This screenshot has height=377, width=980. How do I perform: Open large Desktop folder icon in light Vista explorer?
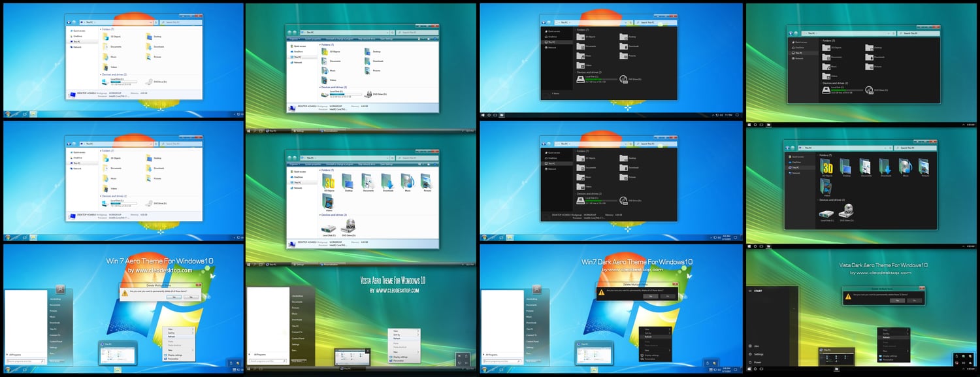tap(349, 182)
